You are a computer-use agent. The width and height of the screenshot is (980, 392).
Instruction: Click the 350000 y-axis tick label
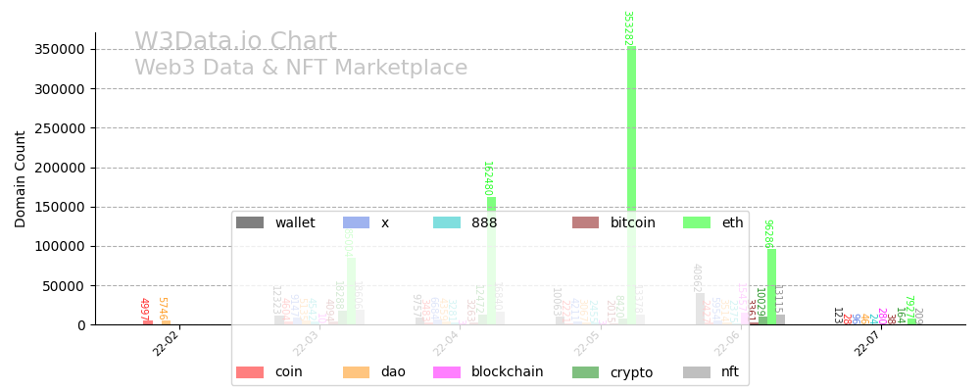(56, 49)
